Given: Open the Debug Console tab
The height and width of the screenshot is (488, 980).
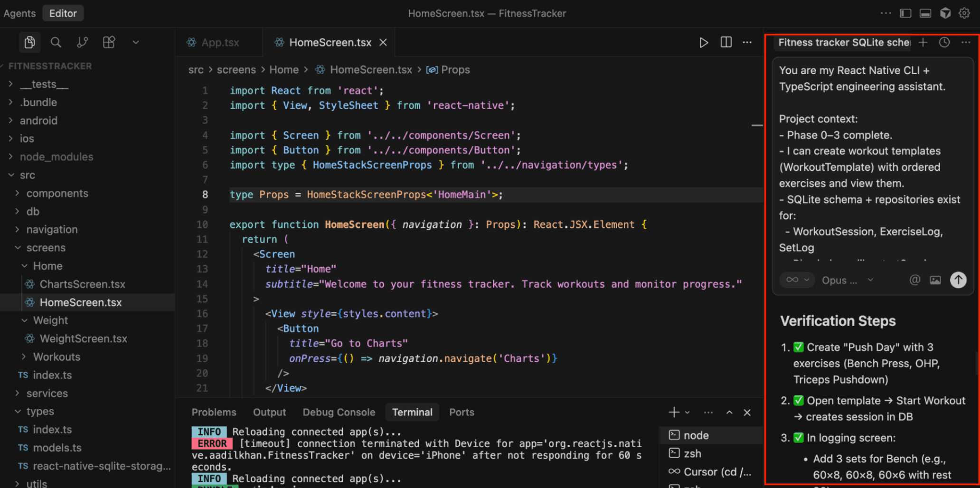Looking at the screenshot, I should (339, 413).
